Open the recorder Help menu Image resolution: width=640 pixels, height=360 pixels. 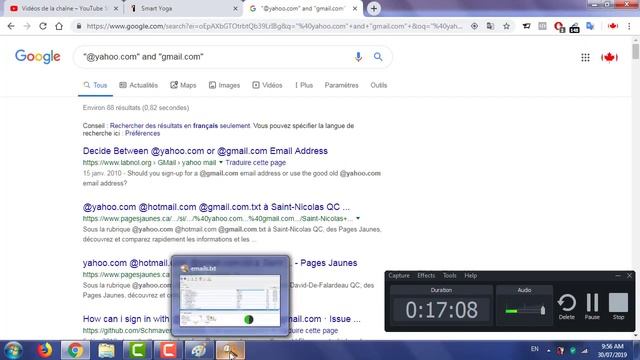tap(470, 276)
